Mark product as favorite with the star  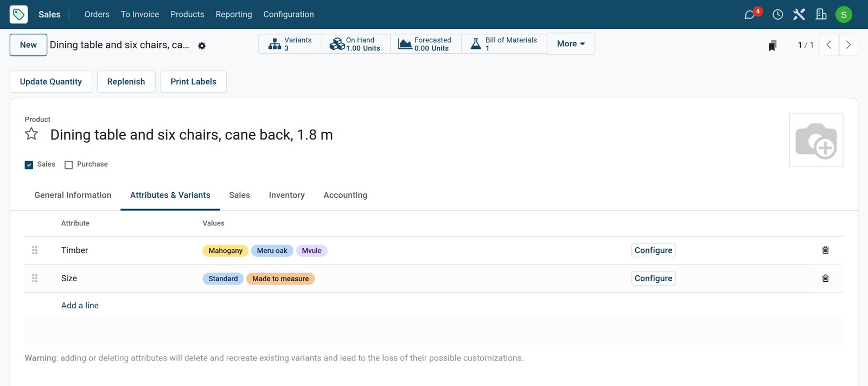click(31, 134)
